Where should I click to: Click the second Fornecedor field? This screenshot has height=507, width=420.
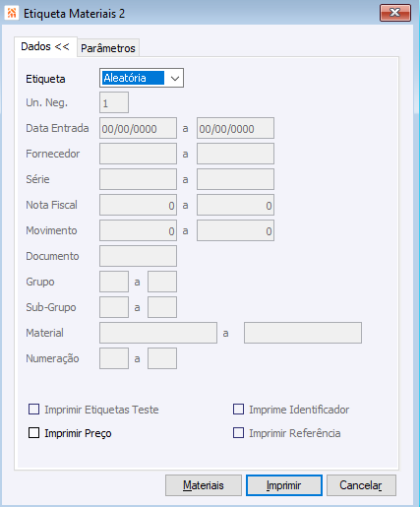tap(235, 154)
